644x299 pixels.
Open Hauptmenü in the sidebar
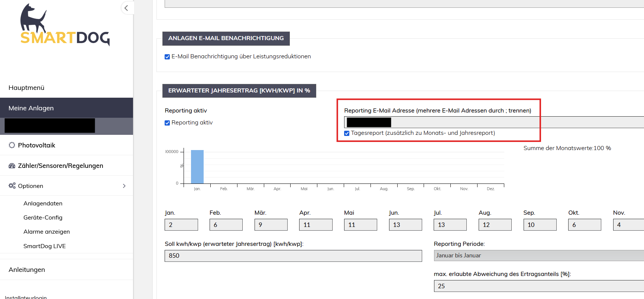tap(26, 88)
